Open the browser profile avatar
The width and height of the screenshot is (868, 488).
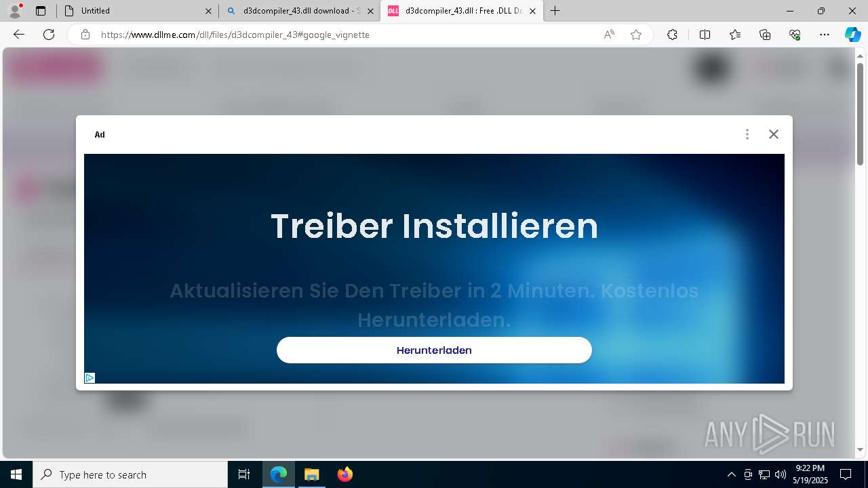pos(14,11)
